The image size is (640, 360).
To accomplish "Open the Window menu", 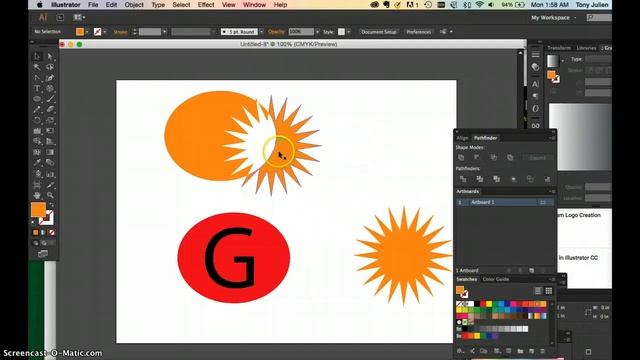I will pyautogui.click(x=254, y=5).
